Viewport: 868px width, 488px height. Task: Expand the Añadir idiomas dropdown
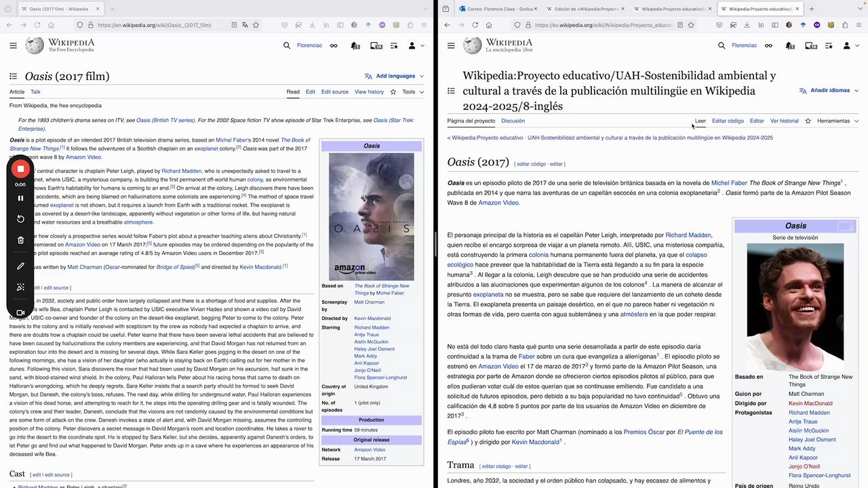(829, 90)
